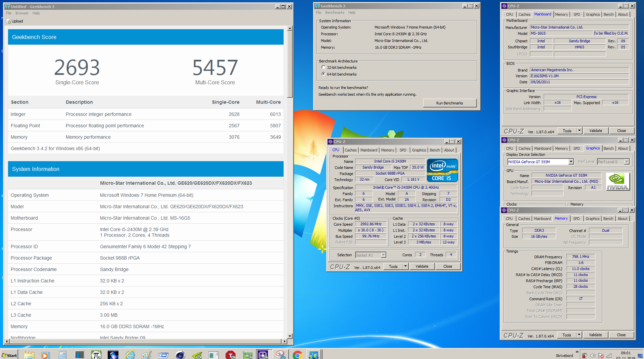Click the Memory Size field 16 GBytes
644x359 pixels.
(x=539, y=236)
